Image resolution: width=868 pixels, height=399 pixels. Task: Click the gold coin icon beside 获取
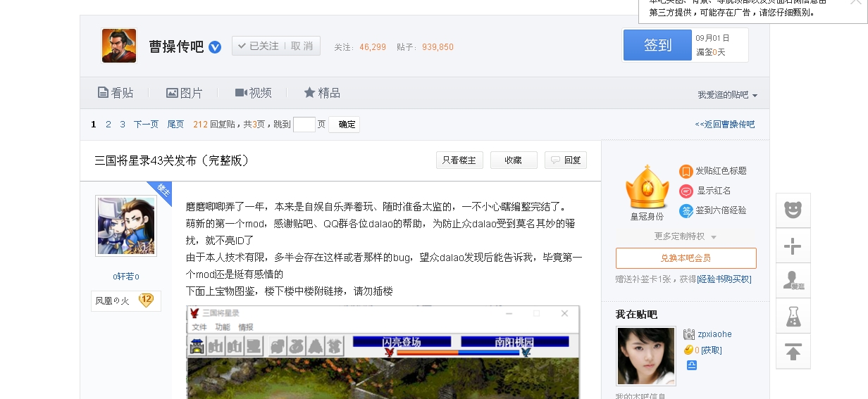[688, 350]
